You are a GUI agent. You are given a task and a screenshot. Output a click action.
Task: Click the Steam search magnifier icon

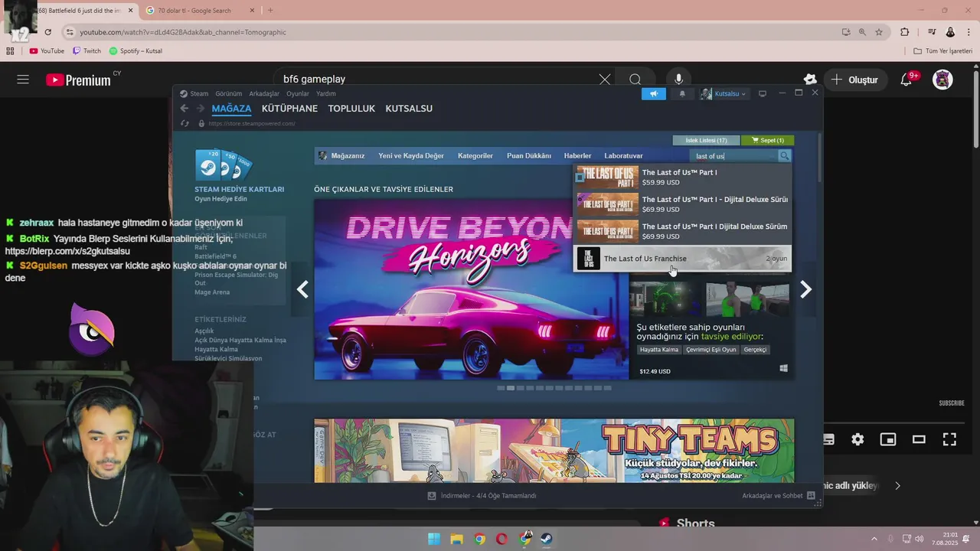784,156
